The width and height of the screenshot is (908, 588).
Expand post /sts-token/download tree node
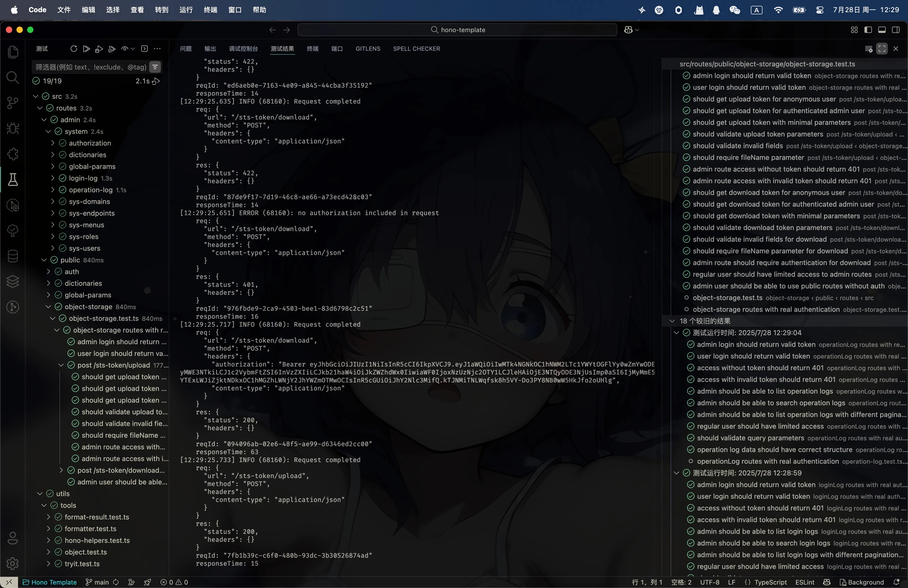coord(61,470)
